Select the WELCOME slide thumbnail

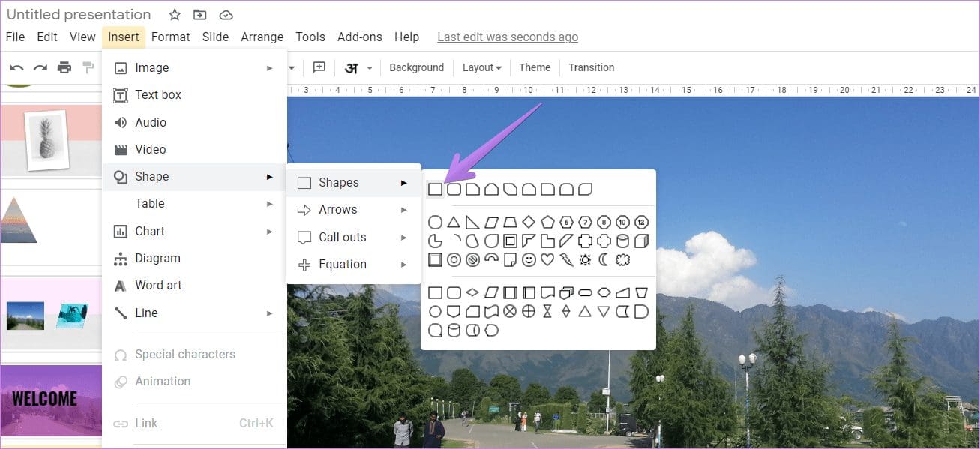tap(51, 400)
